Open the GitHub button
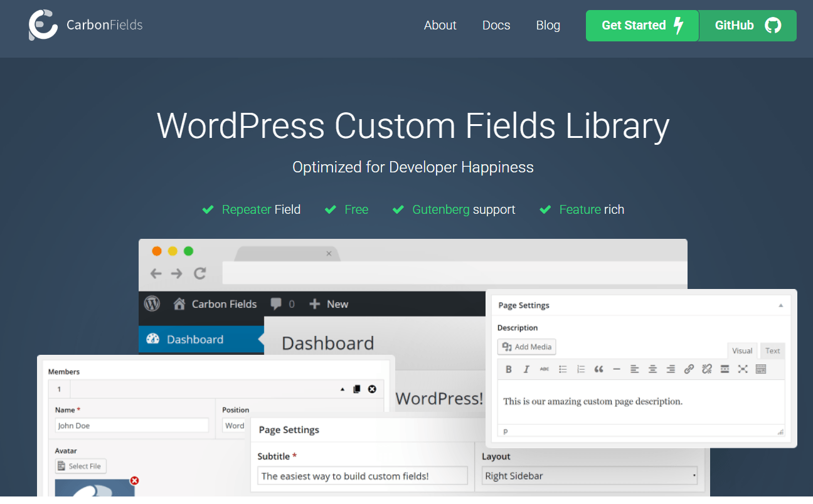The width and height of the screenshot is (813, 504). coord(748,26)
